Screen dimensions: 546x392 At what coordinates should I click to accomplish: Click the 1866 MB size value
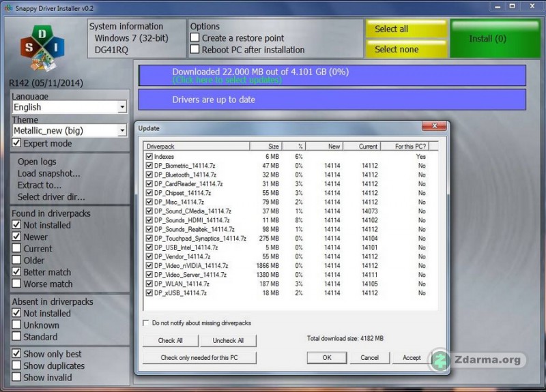click(x=268, y=265)
